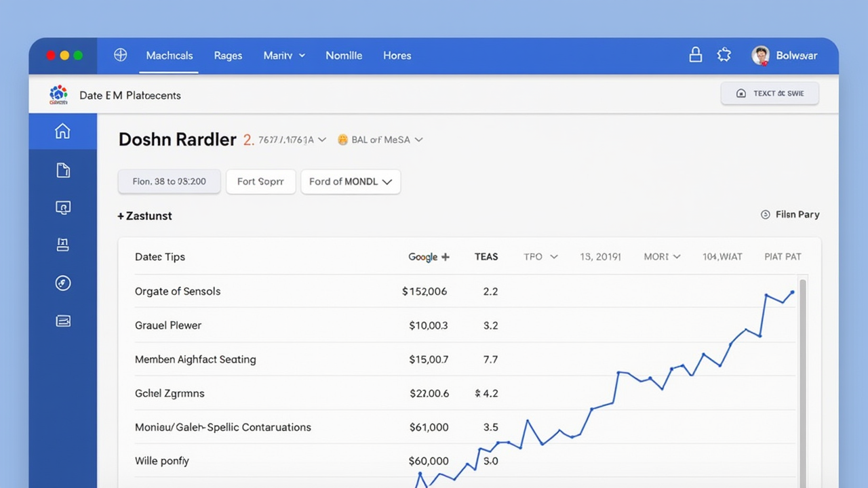The height and width of the screenshot is (488, 868).
Task: Click the vertical scrollbar of the table
Action: (x=803, y=383)
